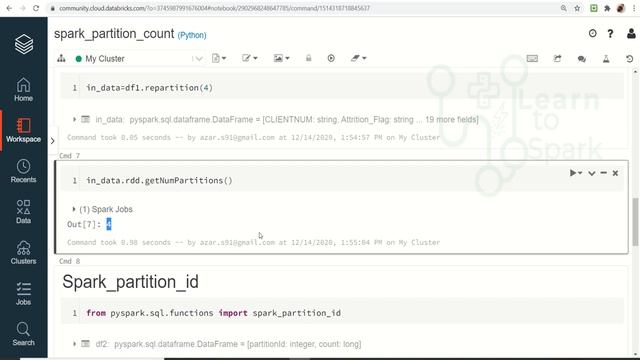Open Revision history icon
Screen dimensions: 640x360
pyautogui.click(x=630, y=59)
